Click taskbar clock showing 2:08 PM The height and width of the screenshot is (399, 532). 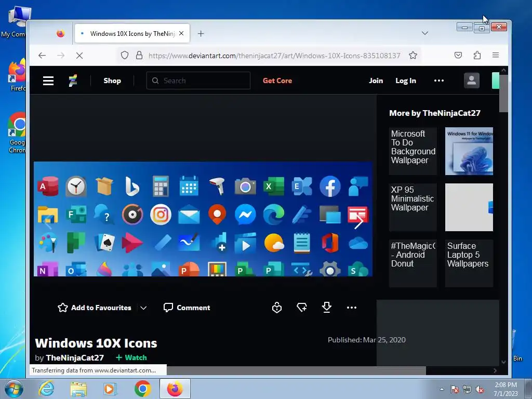(x=506, y=389)
